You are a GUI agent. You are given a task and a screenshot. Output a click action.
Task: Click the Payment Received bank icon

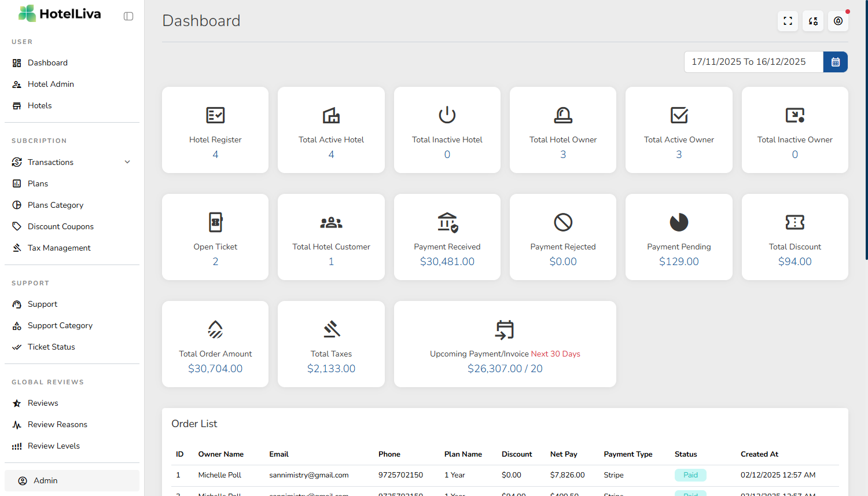[x=447, y=222]
